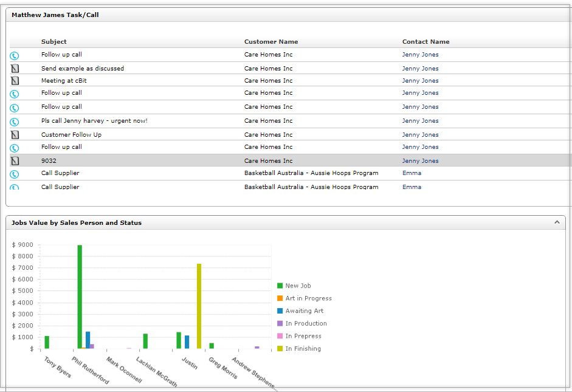The width and height of the screenshot is (572, 392).
Task: Click the In Production legend label
Action: coord(306,323)
